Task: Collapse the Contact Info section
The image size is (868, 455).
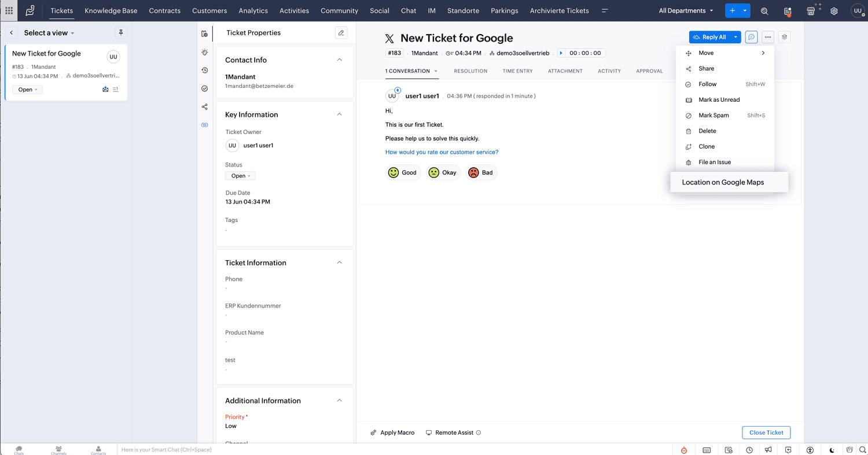Action: (340, 60)
